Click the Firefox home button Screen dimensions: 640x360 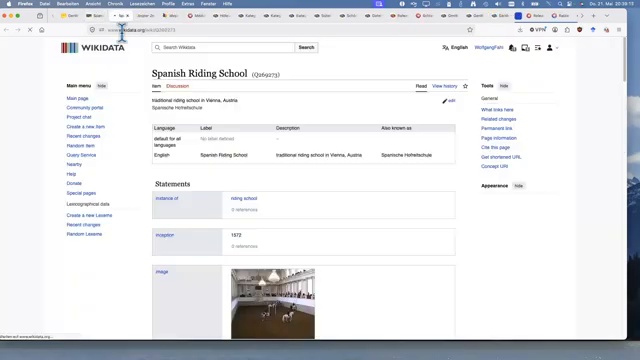click(x=42, y=30)
